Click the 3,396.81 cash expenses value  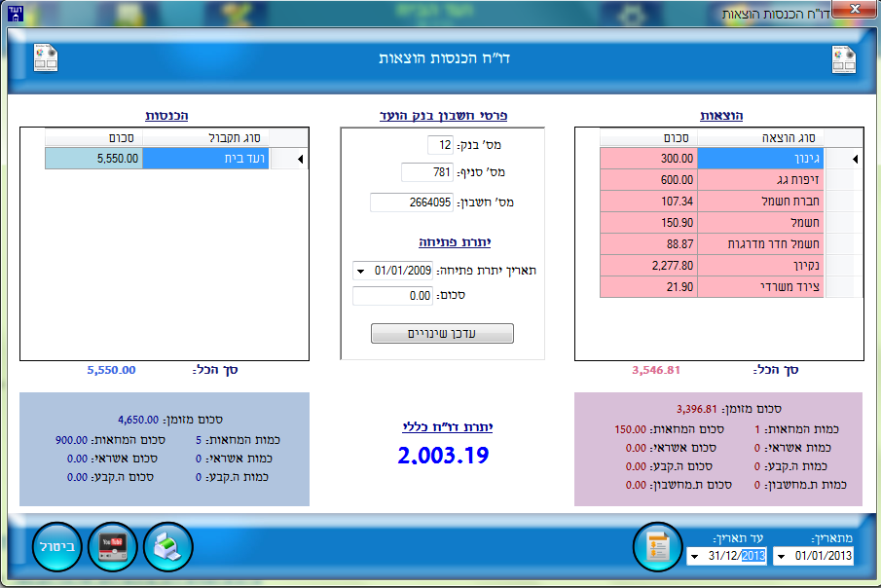[x=697, y=409]
